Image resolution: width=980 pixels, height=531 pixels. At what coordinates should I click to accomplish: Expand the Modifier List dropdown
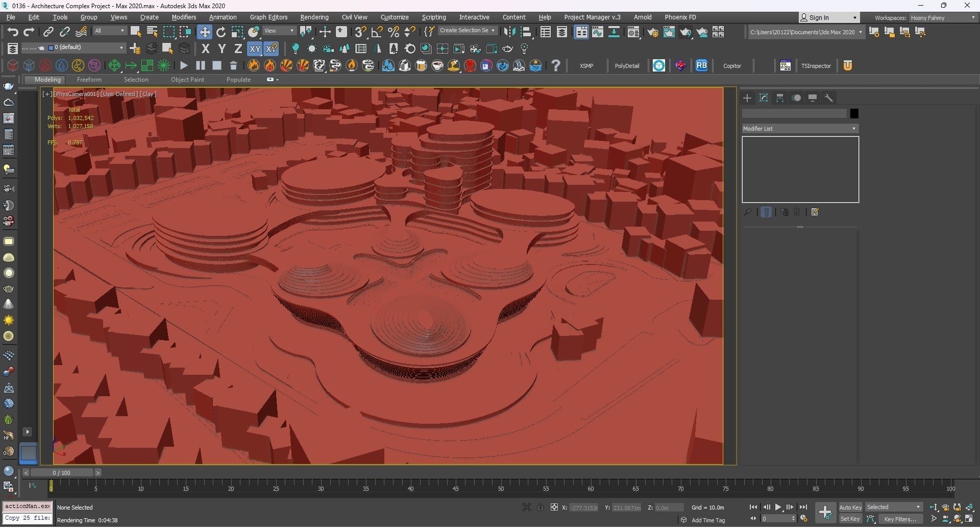tap(800, 129)
